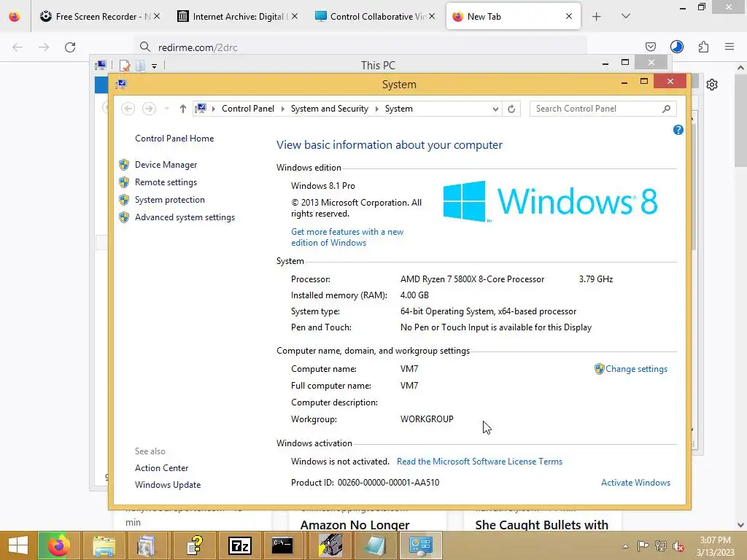Open Device Manager from the sidebar

[x=166, y=165]
